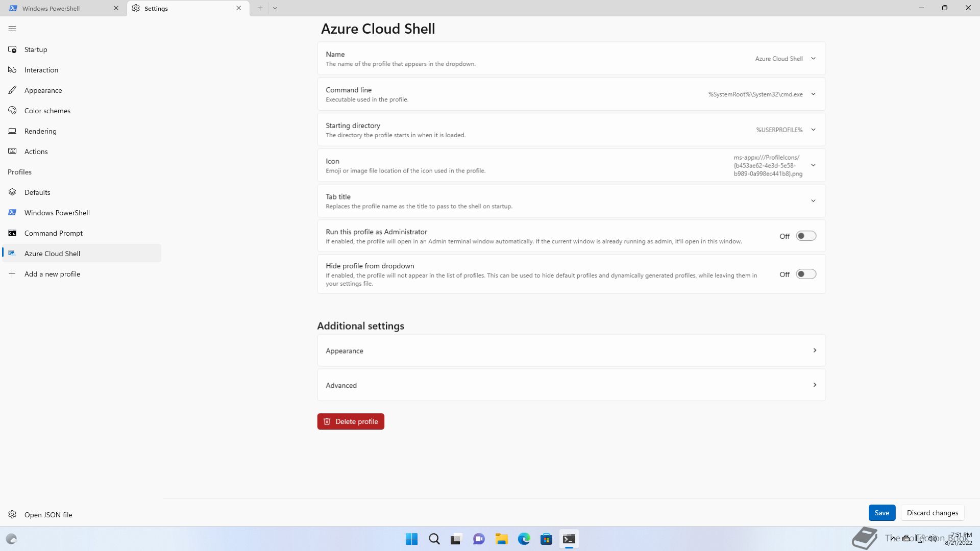Open Microsoft Store from taskbar

pos(546,539)
